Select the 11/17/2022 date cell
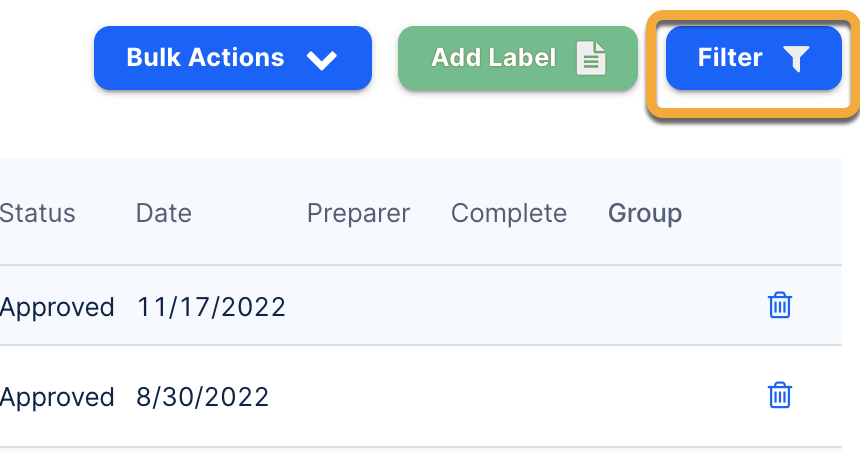The height and width of the screenshot is (452, 860). [x=211, y=306]
